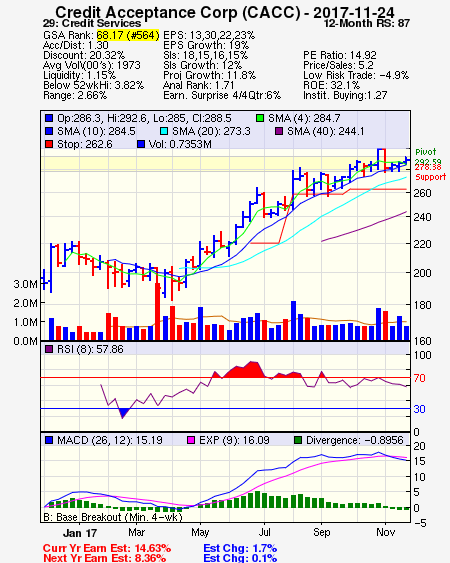Click the highlighted GSA Rank value 68.17 (#564)
This screenshot has height=563, width=450.
click(x=128, y=35)
